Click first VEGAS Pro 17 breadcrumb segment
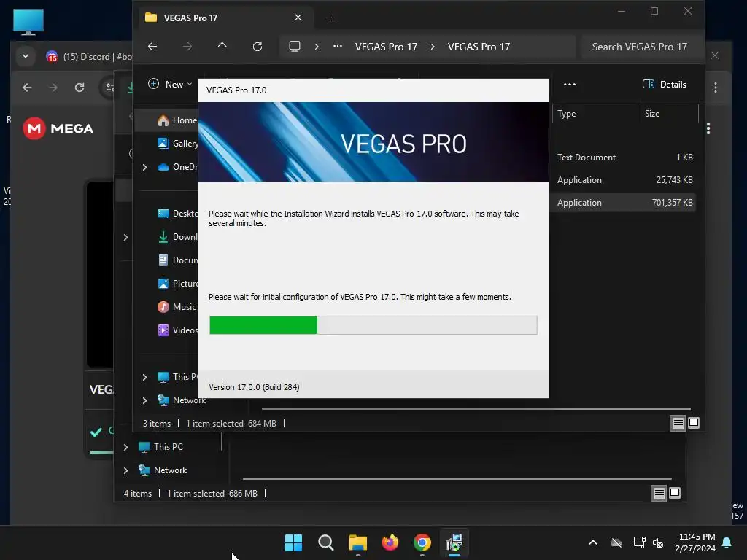 386,47
